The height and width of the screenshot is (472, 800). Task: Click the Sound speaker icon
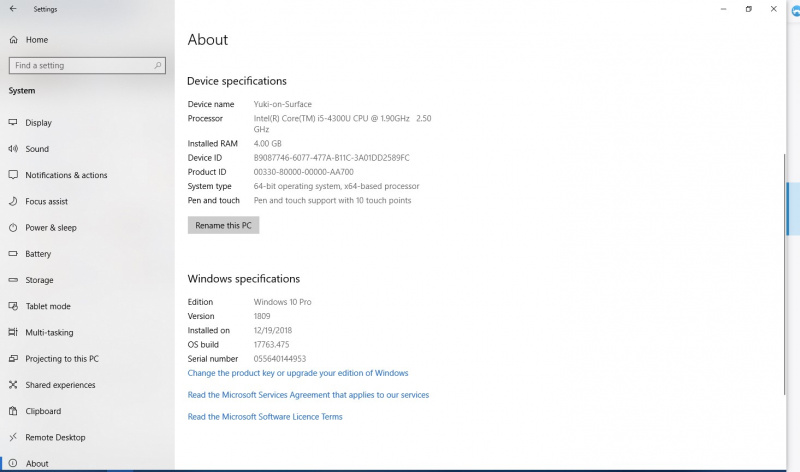(13, 149)
